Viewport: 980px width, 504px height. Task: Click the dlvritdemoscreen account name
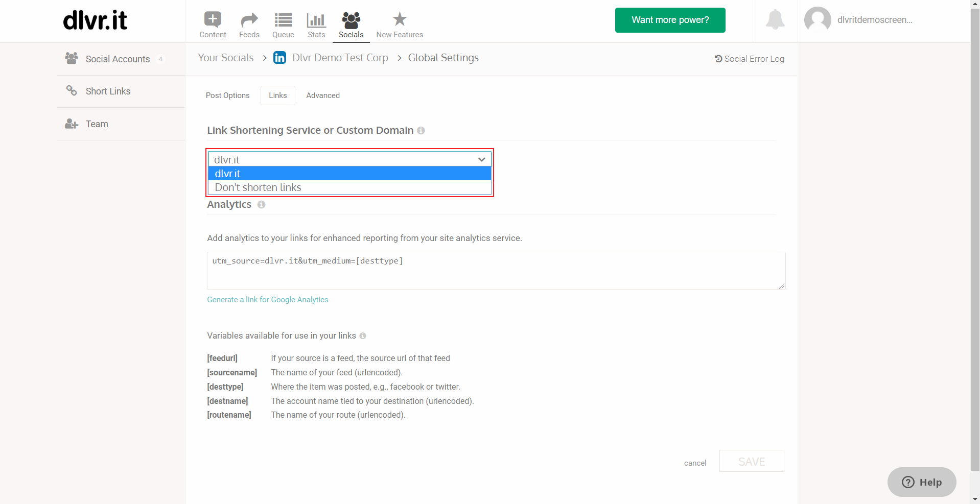click(875, 20)
